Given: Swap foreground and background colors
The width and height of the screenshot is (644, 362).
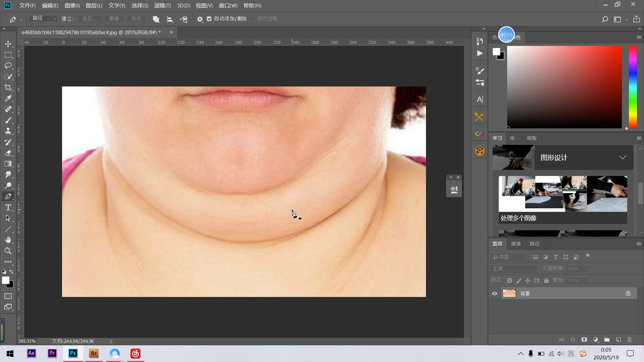Looking at the screenshot, I should 11,272.
